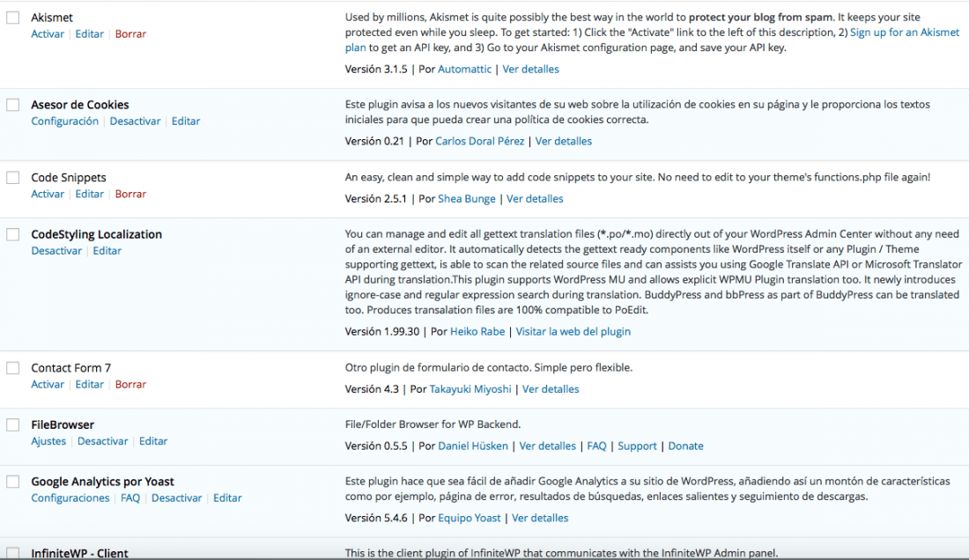This screenshot has width=969, height=560.
Task: Open Visitar la web del plugin
Action: tap(573, 332)
